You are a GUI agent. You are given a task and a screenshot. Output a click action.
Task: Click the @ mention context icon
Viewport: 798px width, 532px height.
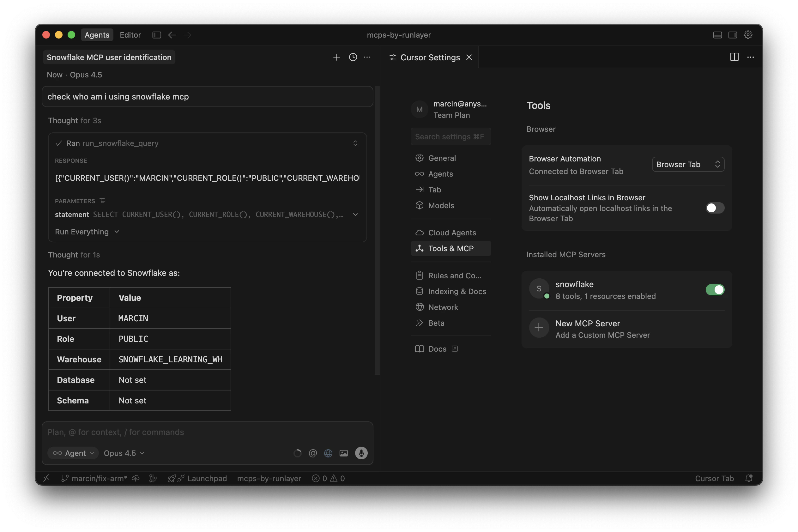(313, 453)
